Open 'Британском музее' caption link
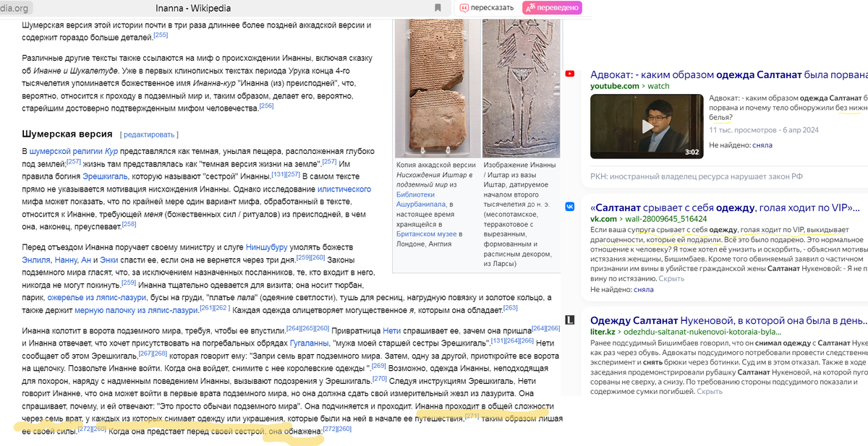868x446 pixels. [427, 234]
